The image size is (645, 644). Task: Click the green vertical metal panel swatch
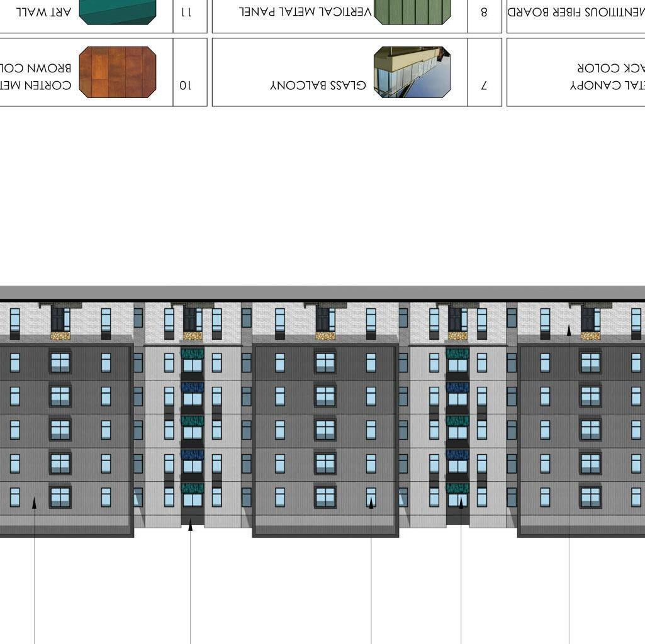point(413,12)
